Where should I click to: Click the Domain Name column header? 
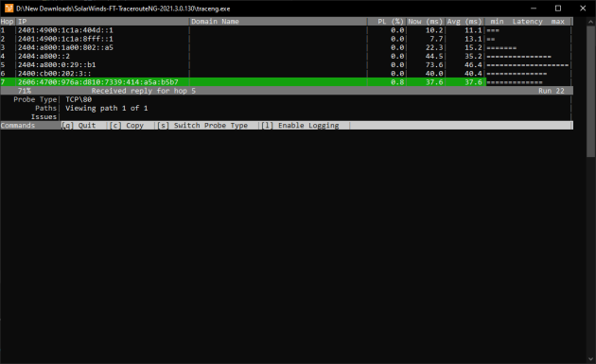[215, 22]
